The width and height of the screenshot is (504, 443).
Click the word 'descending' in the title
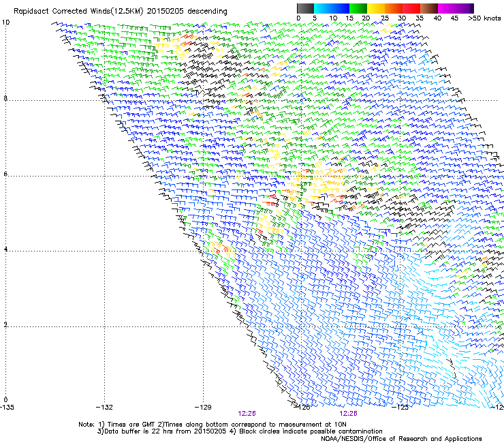click(207, 12)
